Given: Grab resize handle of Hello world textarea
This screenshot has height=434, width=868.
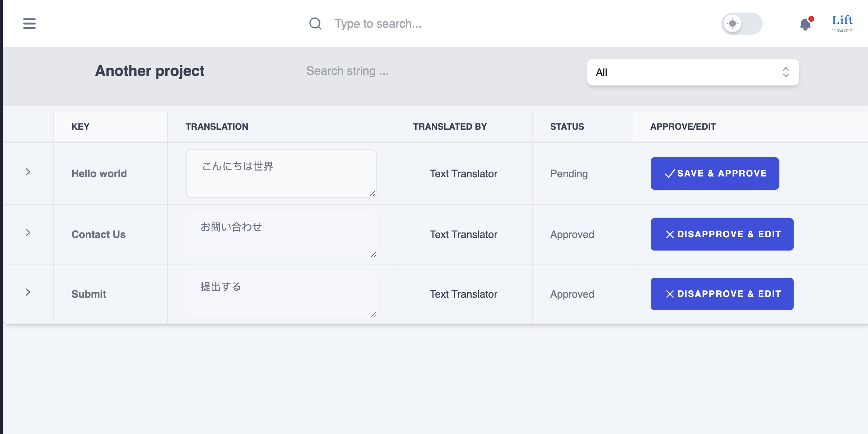Looking at the screenshot, I should click(373, 194).
